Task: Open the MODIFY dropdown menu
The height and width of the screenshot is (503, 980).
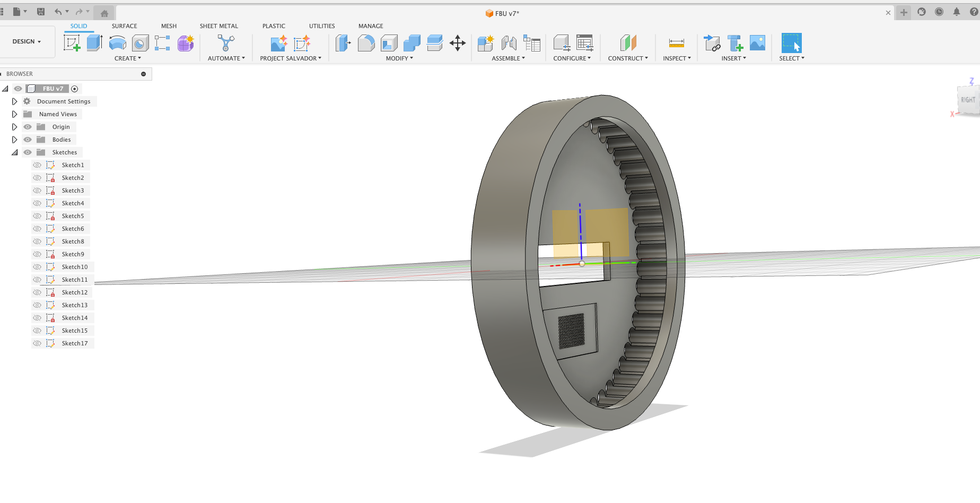Action: click(399, 58)
